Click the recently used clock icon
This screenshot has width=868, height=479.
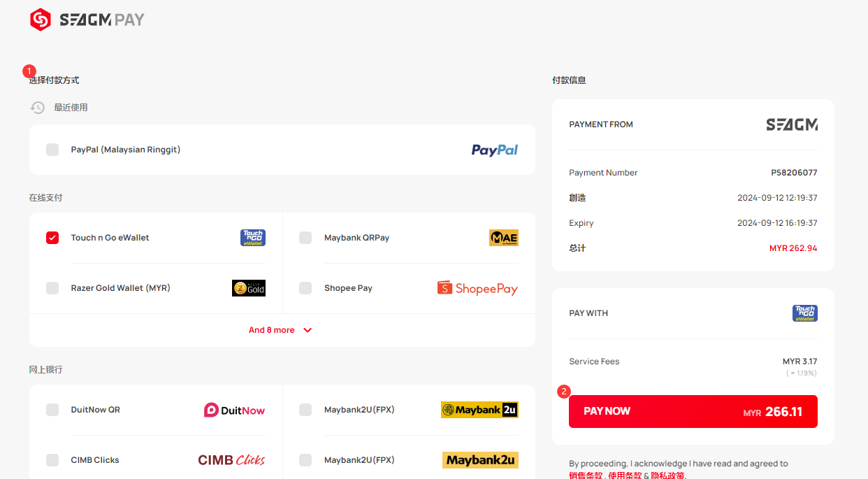point(38,108)
